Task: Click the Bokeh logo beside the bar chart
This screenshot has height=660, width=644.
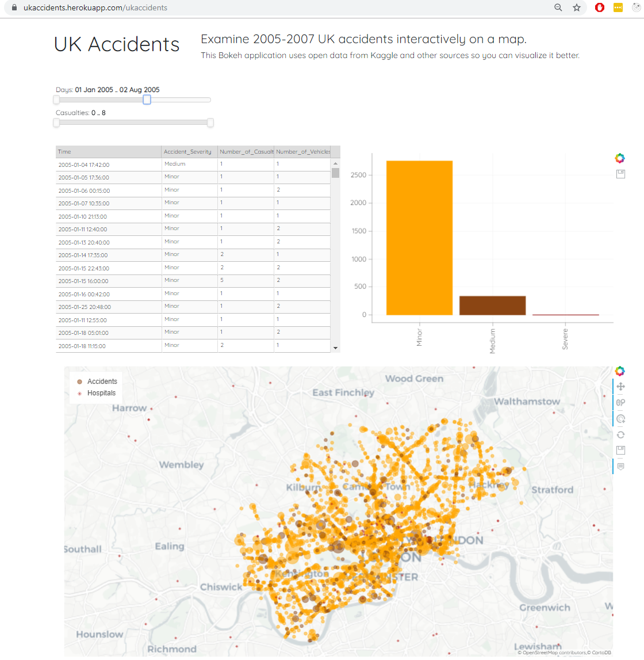Action: point(620,158)
